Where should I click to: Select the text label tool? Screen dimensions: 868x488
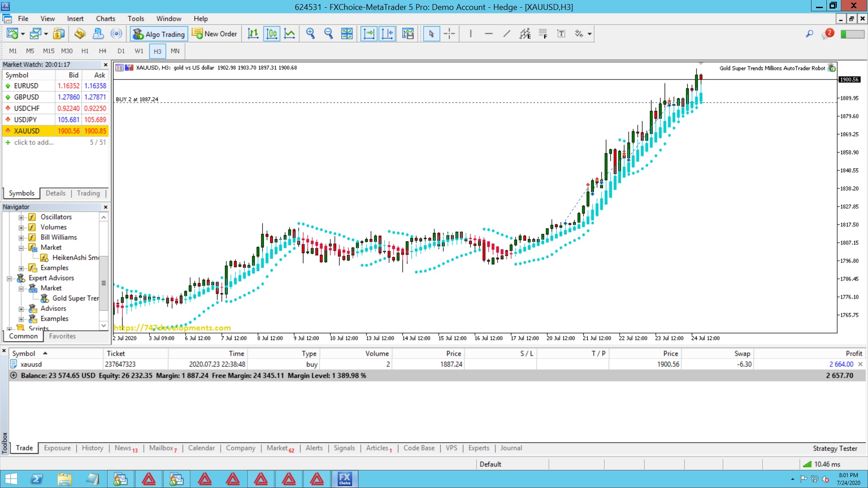click(561, 34)
